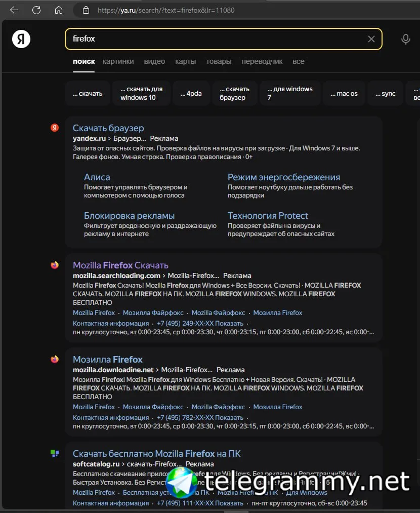Show phone number +7 (495) 111-XX-XX

tap(200, 503)
